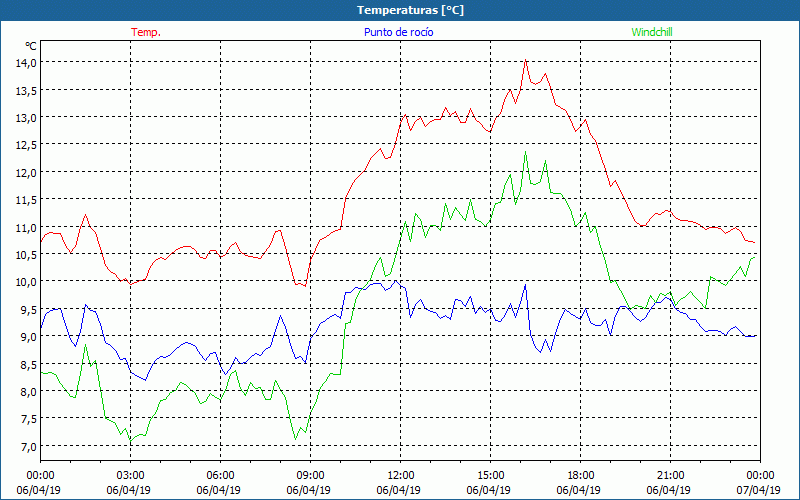The width and height of the screenshot is (800, 500).
Task: Click the 7,5 y-axis value
Action: point(28,418)
